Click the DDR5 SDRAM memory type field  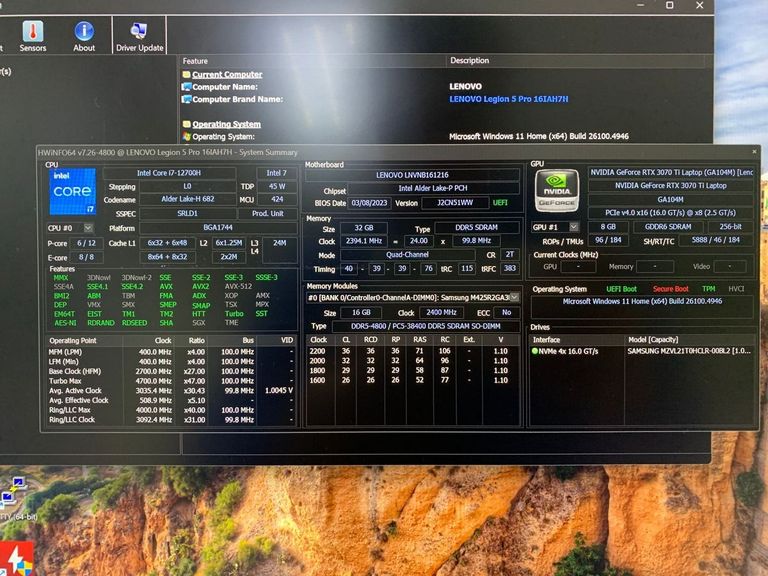coord(477,227)
